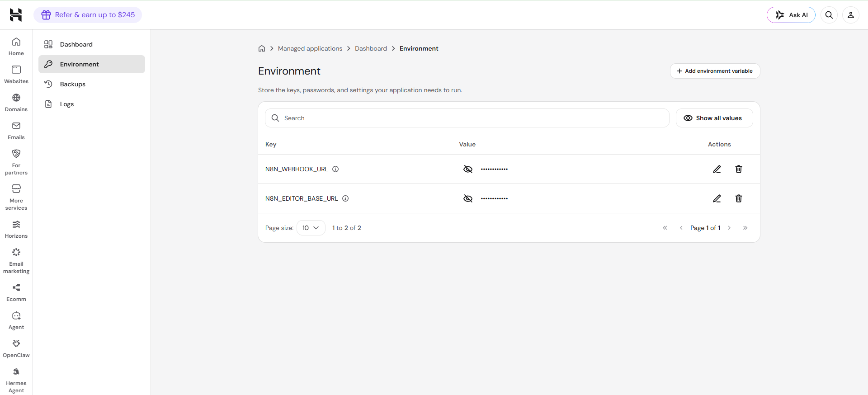This screenshot has height=395, width=868.
Task: Click the '1 to 2 of 2' text
Action: tap(347, 228)
